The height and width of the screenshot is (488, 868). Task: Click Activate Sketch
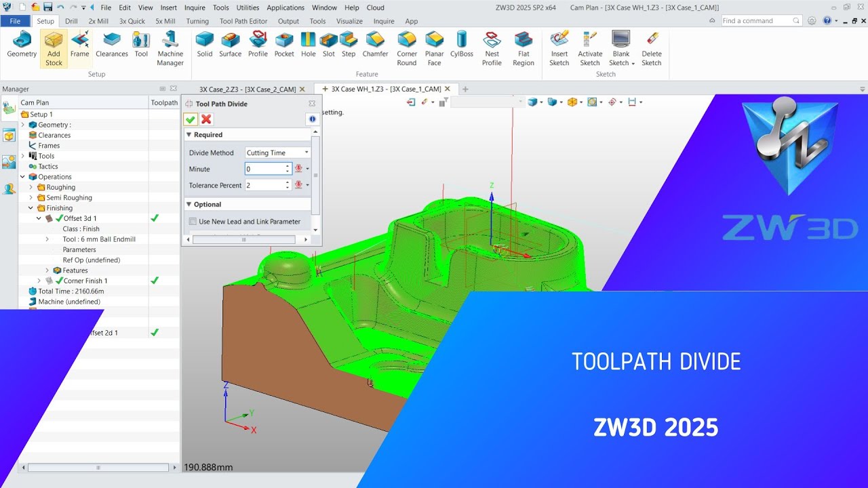(590, 48)
